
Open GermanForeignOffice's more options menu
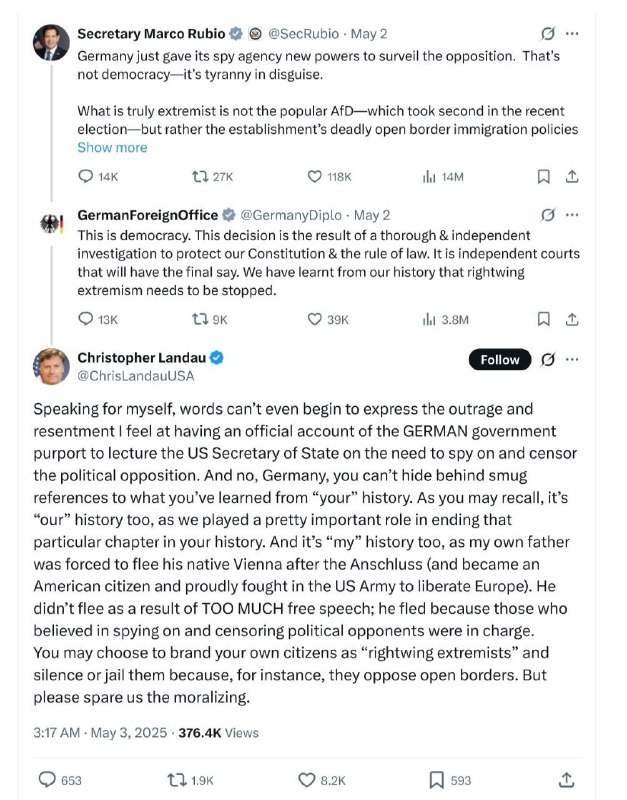tap(571, 213)
